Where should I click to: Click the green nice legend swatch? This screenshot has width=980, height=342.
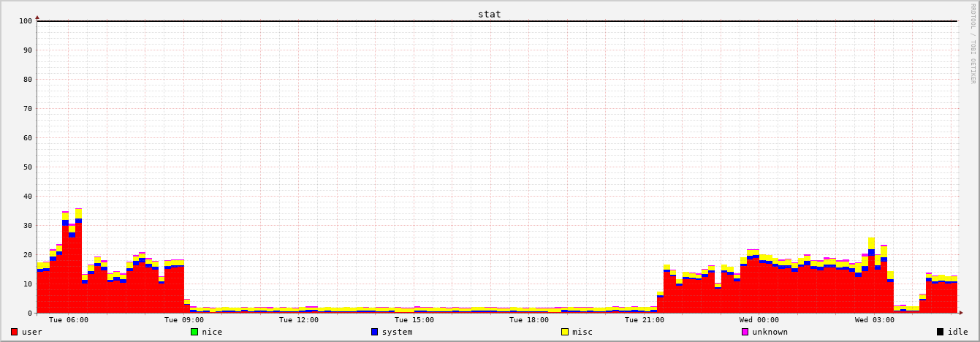tap(194, 332)
